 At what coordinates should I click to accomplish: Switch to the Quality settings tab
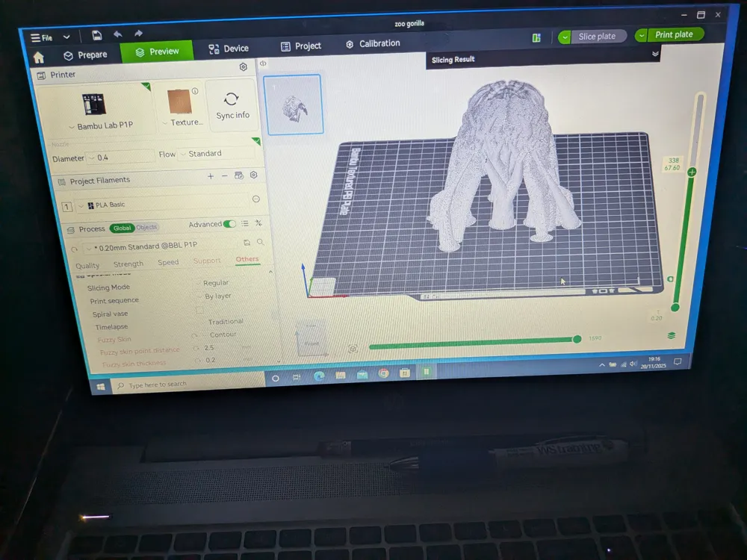(87, 266)
